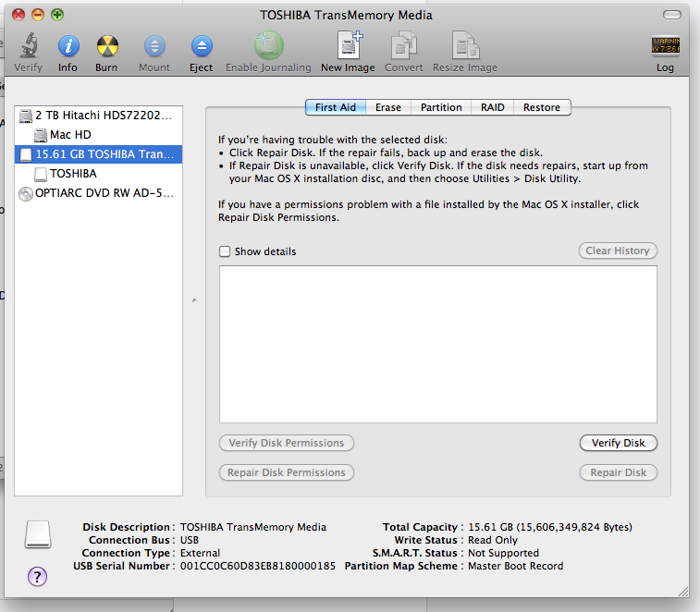Click the Resize Image toolbar icon
Screen dimensions: 700x612
(465, 45)
